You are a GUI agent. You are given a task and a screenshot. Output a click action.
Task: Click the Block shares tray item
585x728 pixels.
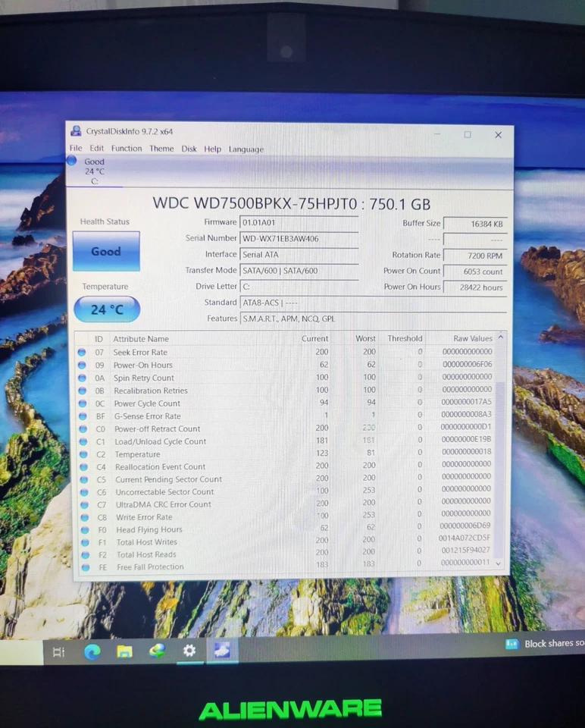[545, 644]
